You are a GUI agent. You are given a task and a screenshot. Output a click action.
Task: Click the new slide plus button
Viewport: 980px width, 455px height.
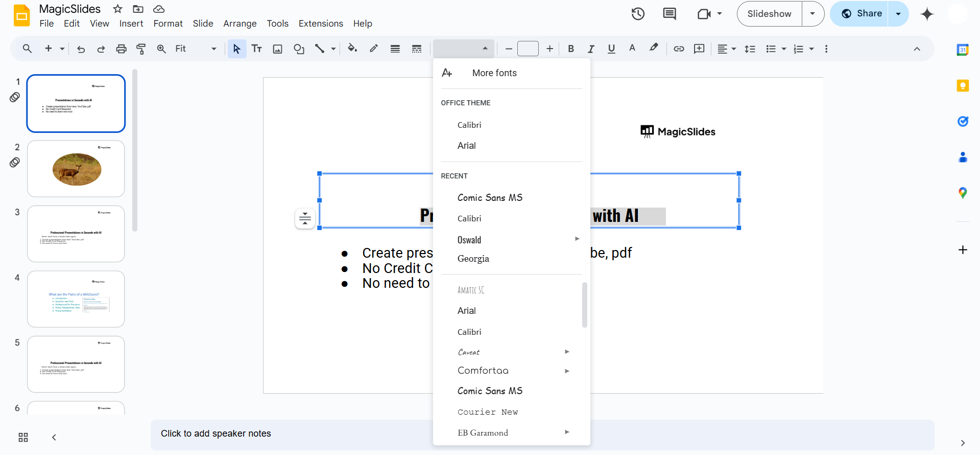49,49
